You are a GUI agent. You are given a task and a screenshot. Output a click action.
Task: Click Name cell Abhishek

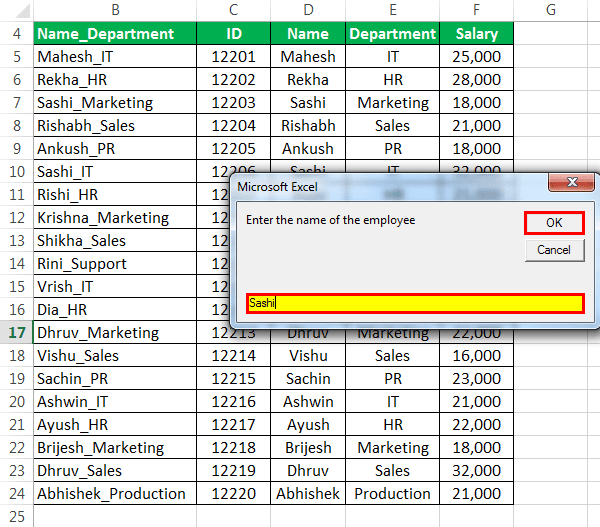coord(308,493)
